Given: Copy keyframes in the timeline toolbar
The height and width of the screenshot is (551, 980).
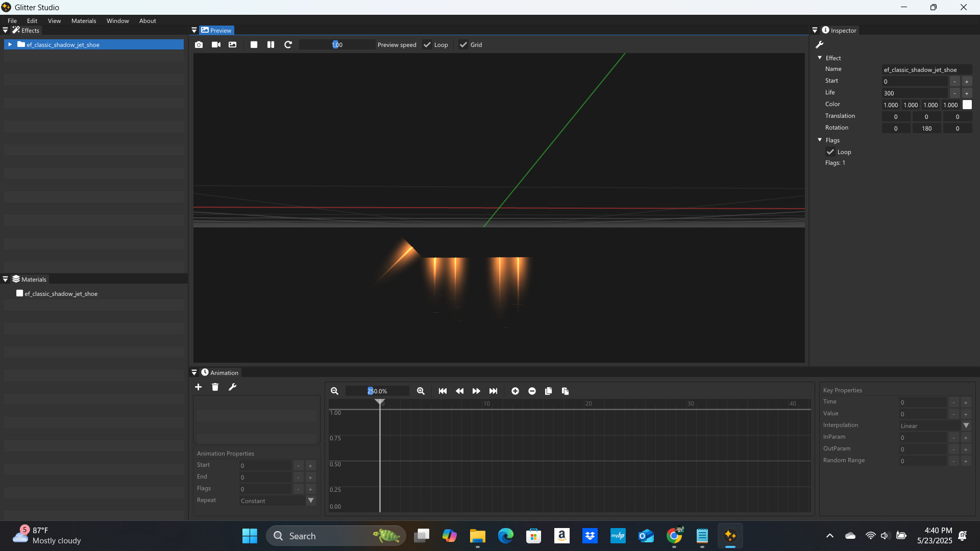Looking at the screenshot, I should pyautogui.click(x=549, y=391).
